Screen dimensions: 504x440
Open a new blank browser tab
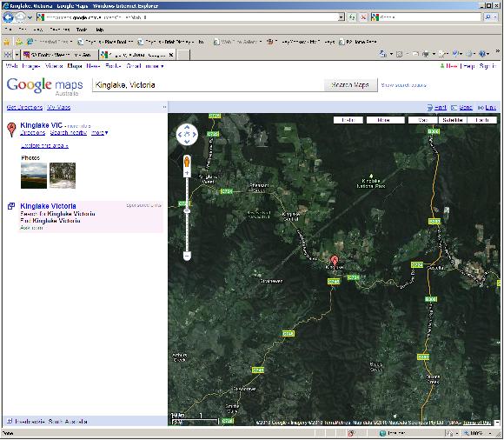[x=183, y=55]
